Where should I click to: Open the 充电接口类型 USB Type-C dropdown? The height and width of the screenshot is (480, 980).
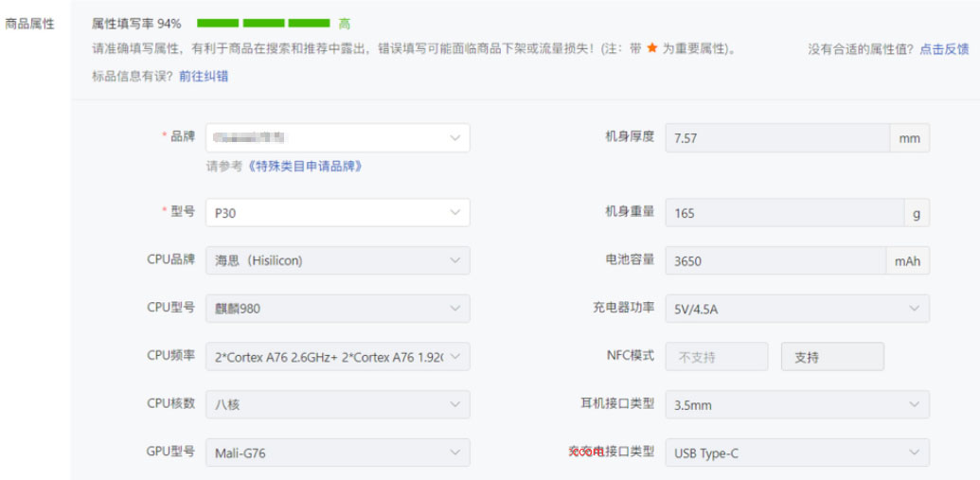click(x=797, y=453)
